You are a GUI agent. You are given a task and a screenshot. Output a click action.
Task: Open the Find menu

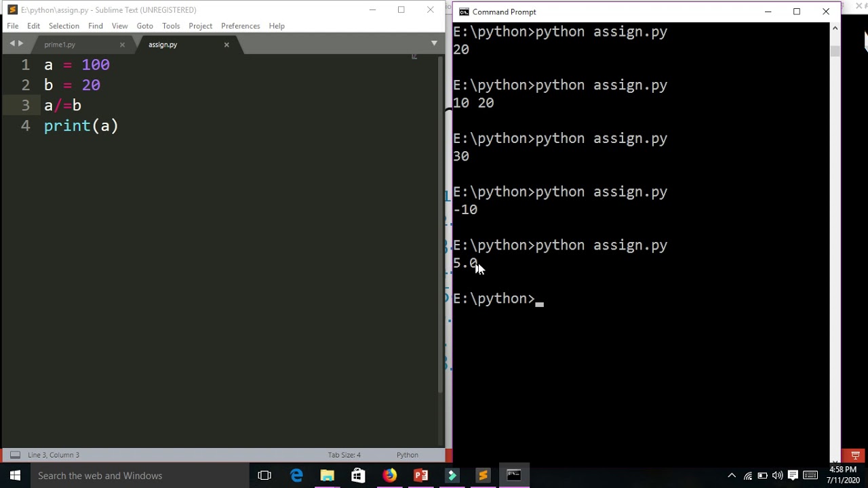[x=96, y=26]
